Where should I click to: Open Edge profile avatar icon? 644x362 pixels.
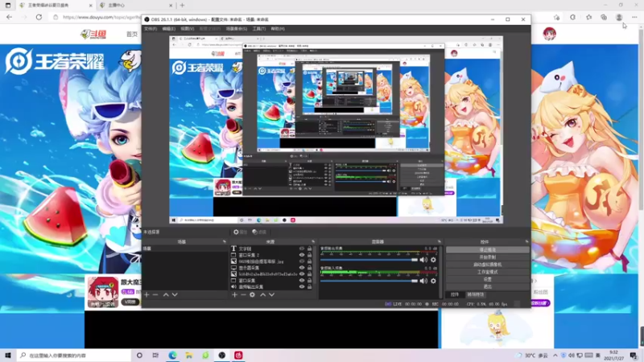619,17
